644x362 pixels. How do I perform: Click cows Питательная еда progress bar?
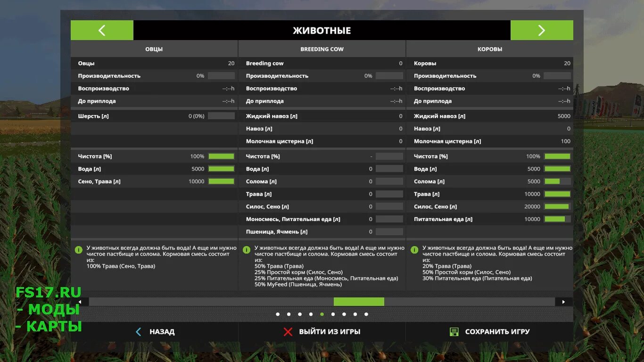coord(557,219)
